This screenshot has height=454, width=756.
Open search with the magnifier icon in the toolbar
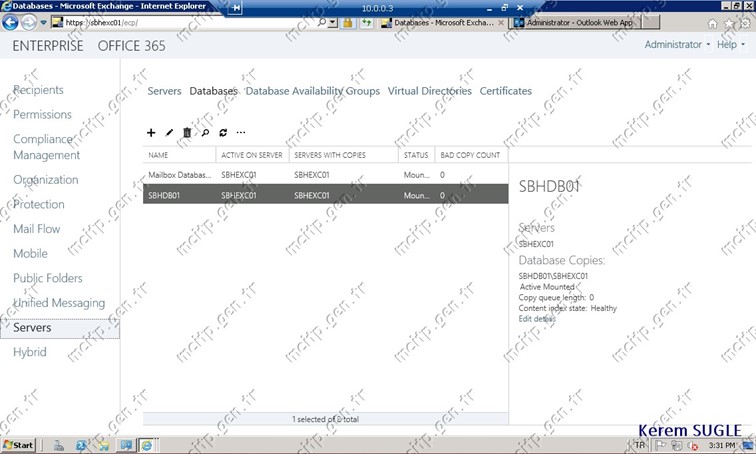coord(205,133)
